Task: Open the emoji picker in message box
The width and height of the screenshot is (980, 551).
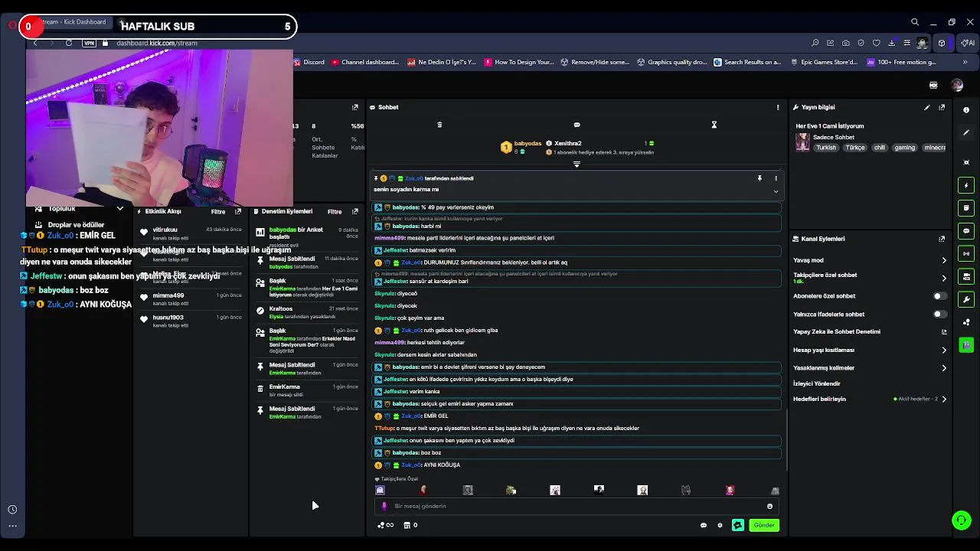Action: point(769,506)
